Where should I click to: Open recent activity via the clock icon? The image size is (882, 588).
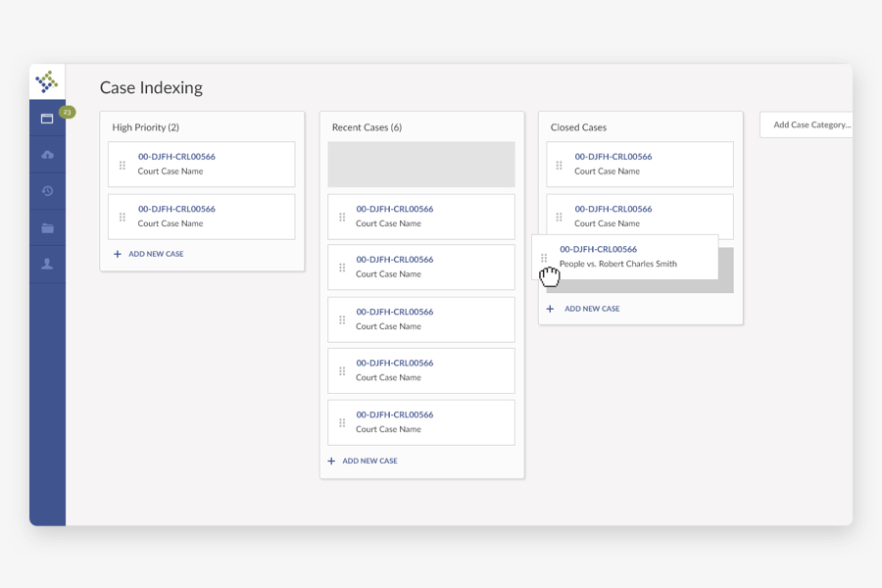coord(47,190)
